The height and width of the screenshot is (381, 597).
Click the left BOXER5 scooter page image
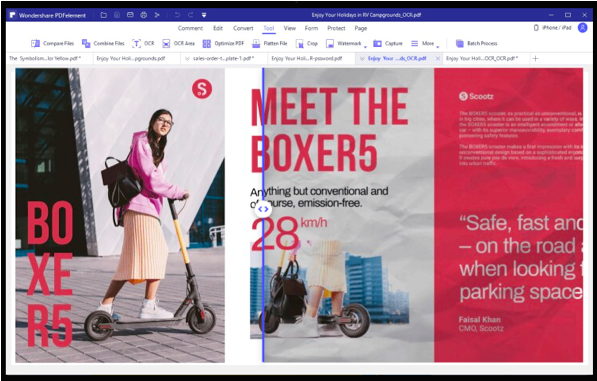pyautogui.click(x=120, y=215)
